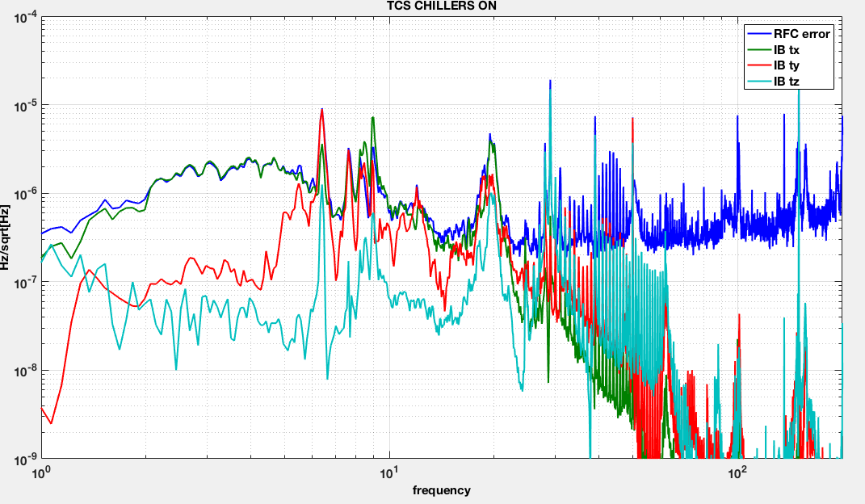The image size is (865, 504).
Task: Click the x-axis tick label 10^1
Action: tap(389, 472)
